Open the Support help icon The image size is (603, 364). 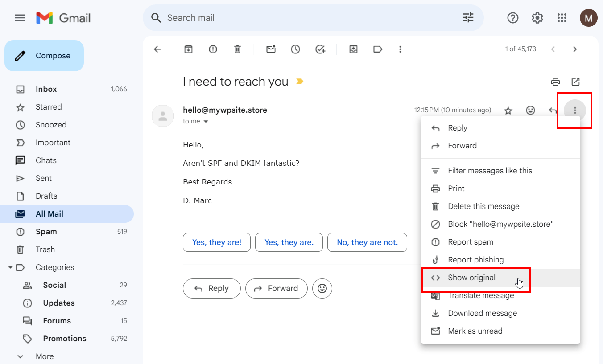tap(513, 18)
